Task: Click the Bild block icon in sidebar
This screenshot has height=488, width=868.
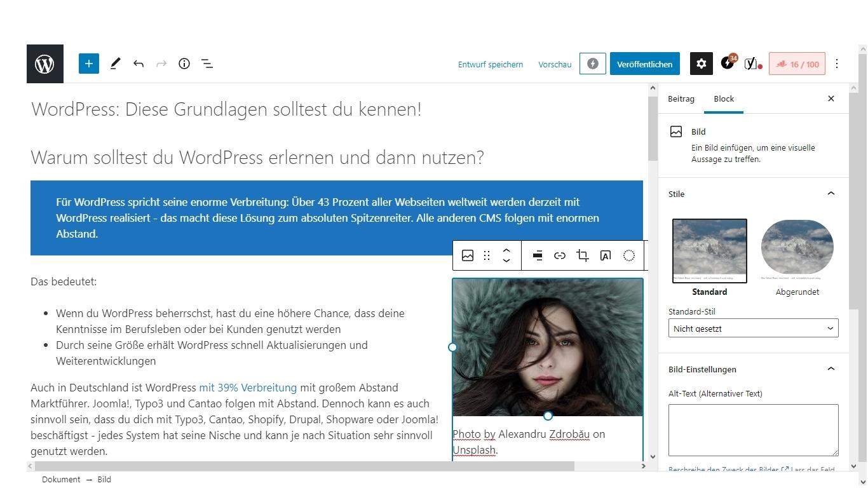Action: 676,132
